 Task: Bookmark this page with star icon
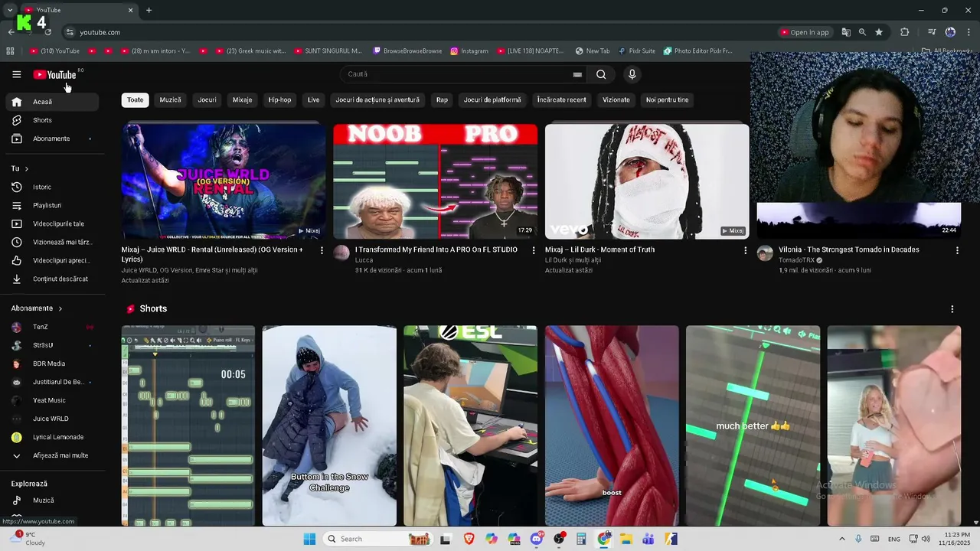879,32
